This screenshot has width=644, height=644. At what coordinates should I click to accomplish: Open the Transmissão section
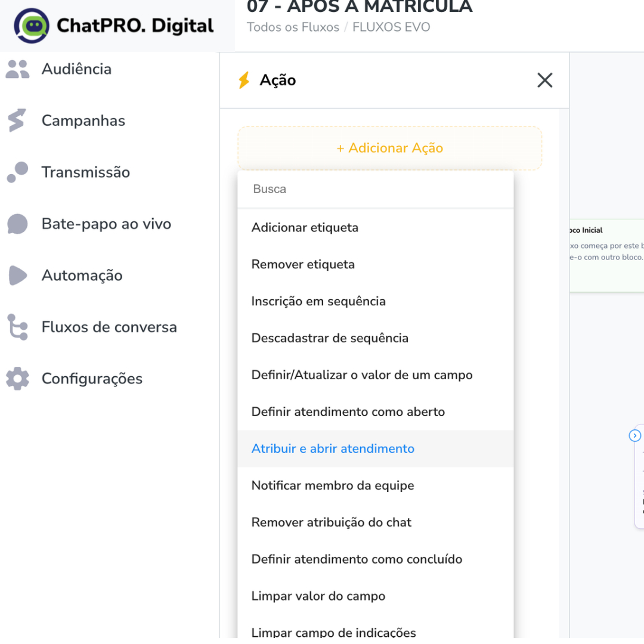(85, 172)
